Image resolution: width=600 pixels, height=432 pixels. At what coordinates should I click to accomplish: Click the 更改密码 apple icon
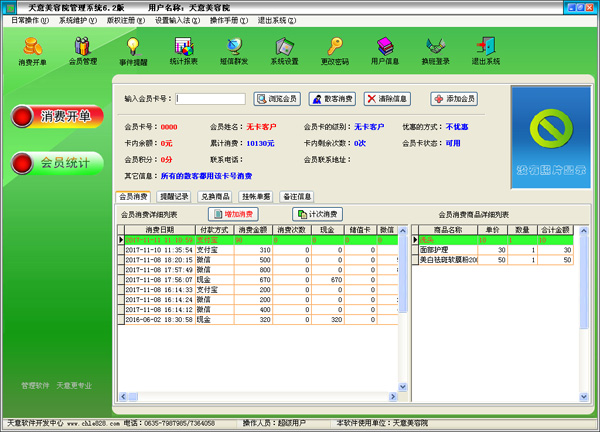(335, 50)
